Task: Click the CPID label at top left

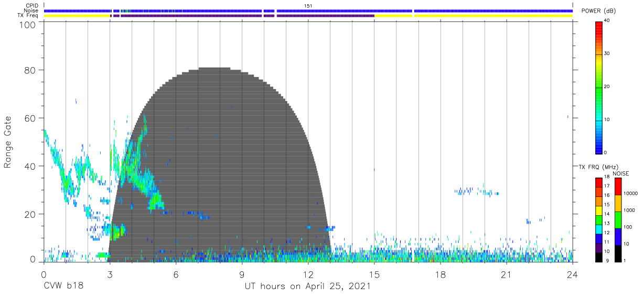Action: 31,6
